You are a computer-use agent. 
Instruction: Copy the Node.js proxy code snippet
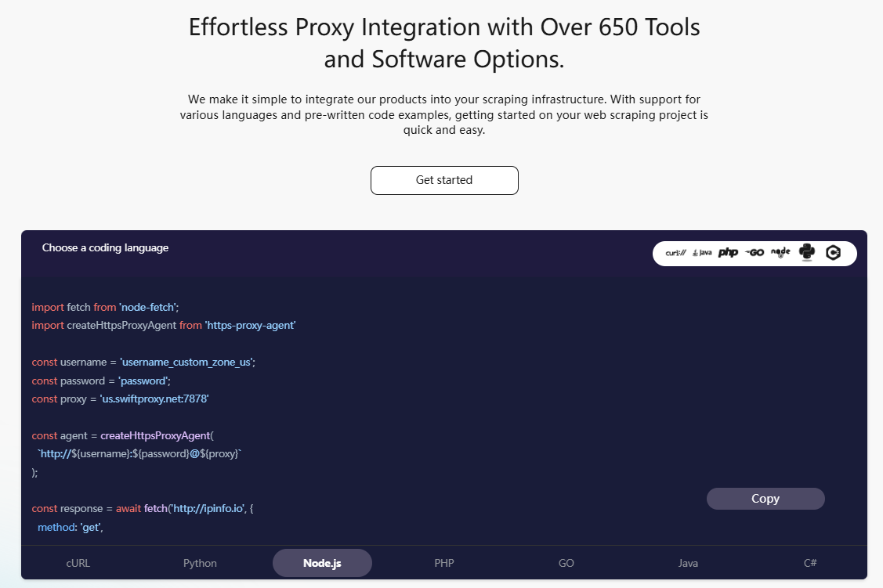click(x=765, y=499)
